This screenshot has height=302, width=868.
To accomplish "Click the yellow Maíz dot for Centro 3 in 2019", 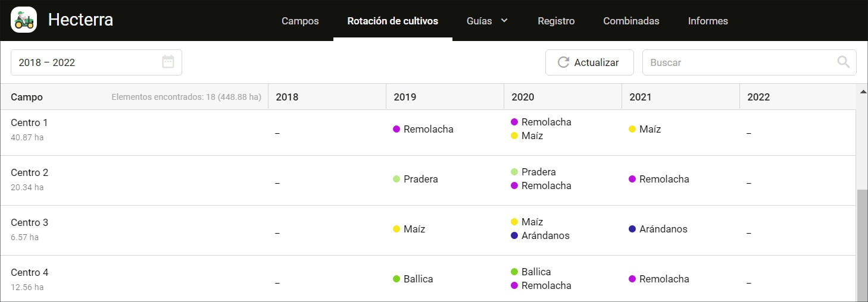I will click(x=396, y=229).
